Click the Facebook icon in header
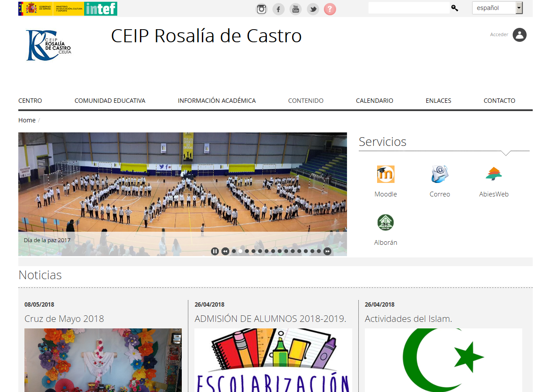 (279, 9)
